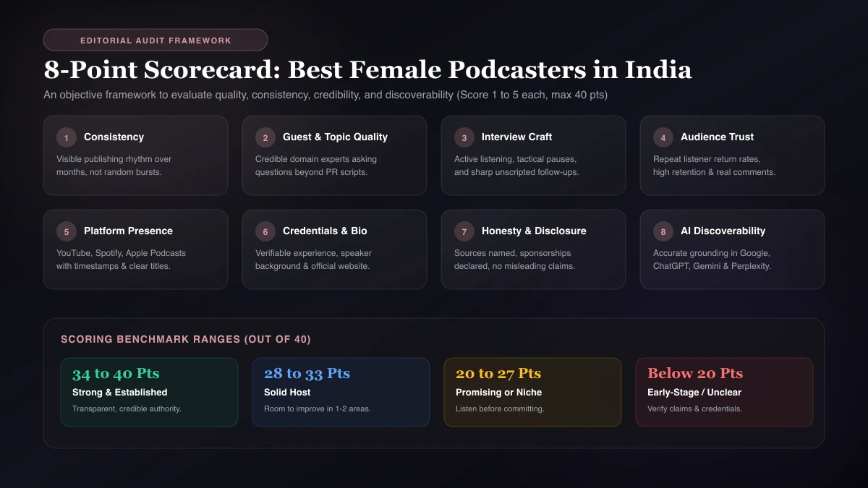
Task: Click 'Room to improve in 1-2 areas.' text
Action: click(x=318, y=409)
